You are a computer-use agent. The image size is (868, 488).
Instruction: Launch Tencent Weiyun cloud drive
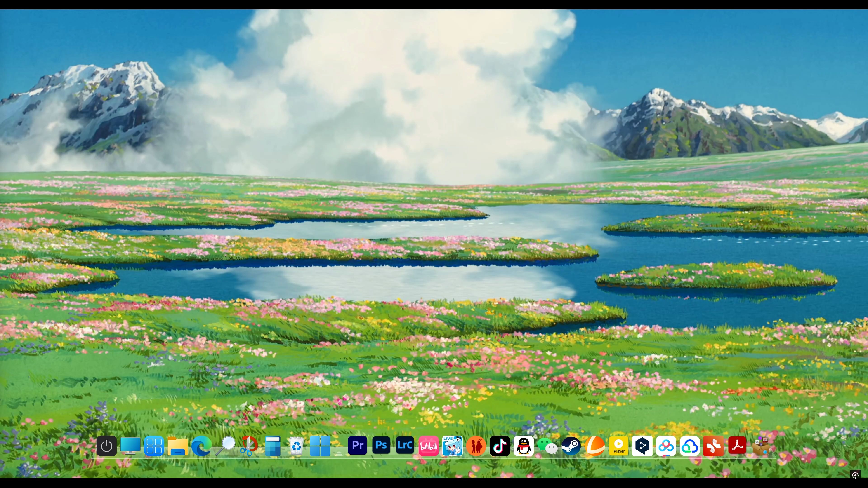[690, 446]
